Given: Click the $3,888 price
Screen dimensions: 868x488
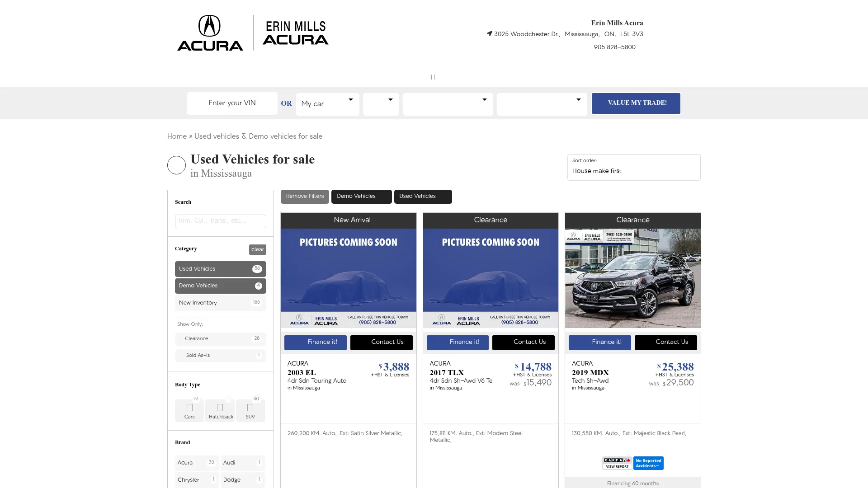Looking at the screenshot, I should coord(394,367).
